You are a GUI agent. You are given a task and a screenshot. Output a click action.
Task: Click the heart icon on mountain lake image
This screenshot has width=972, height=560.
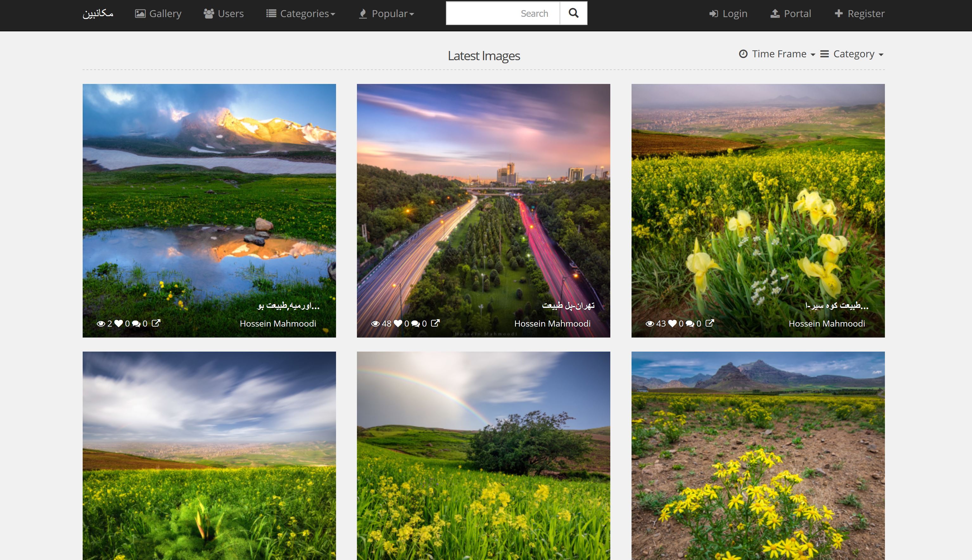click(118, 323)
